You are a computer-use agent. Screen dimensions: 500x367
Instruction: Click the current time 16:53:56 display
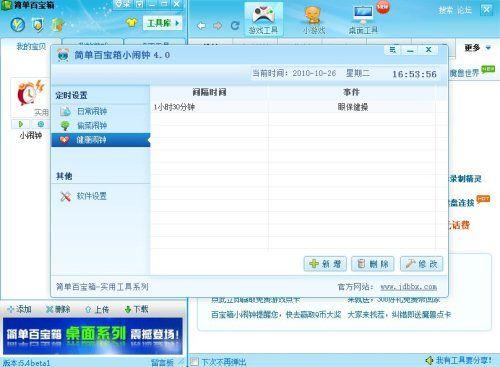click(x=414, y=74)
